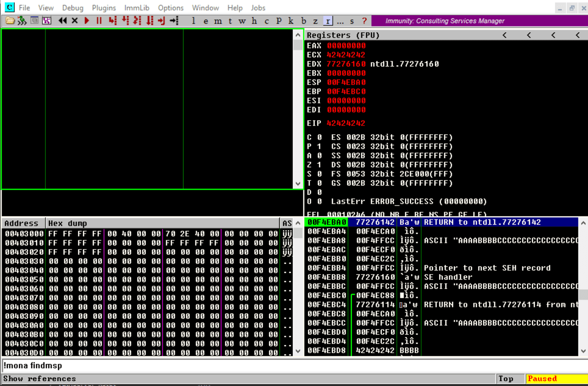The height and width of the screenshot is (386, 588).
Task: Click the PyCommands list toolbar icon
Action: (34, 21)
